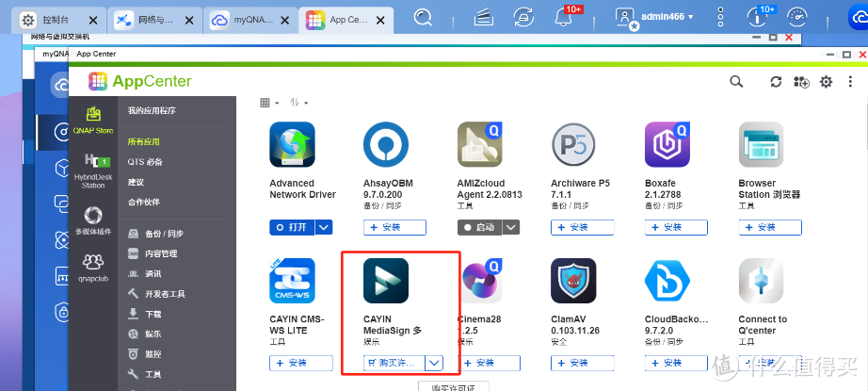Expand dropdown next to 购买许可 button
This screenshot has width=868, height=391.
pyautogui.click(x=435, y=363)
